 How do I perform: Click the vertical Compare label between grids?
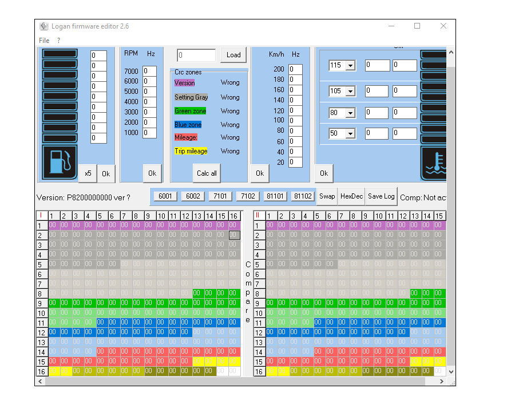coord(248,292)
